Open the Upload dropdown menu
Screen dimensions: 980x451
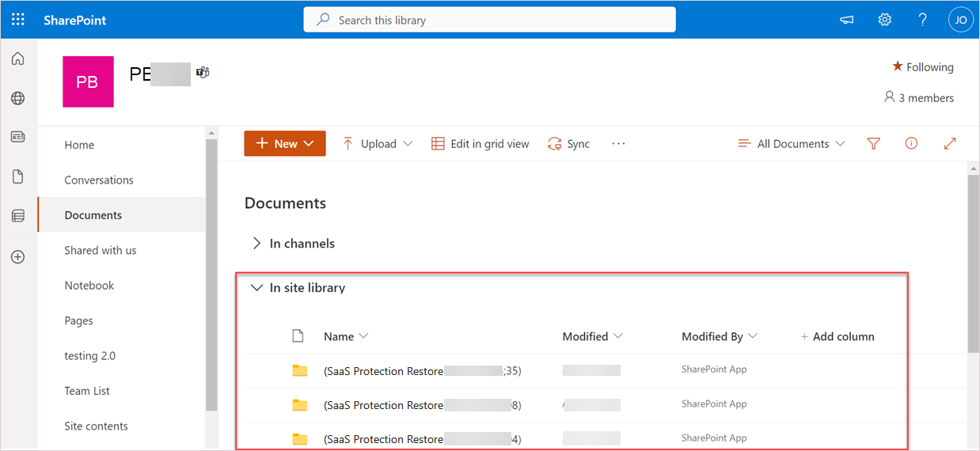378,144
